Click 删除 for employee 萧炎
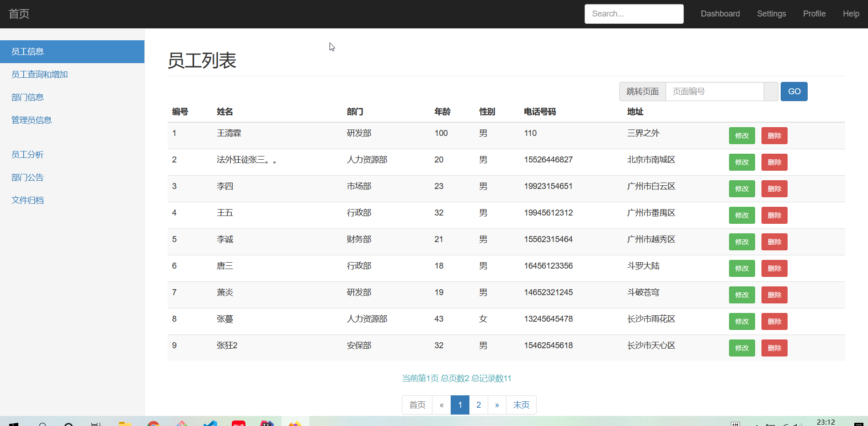The image size is (868, 426). [774, 295]
